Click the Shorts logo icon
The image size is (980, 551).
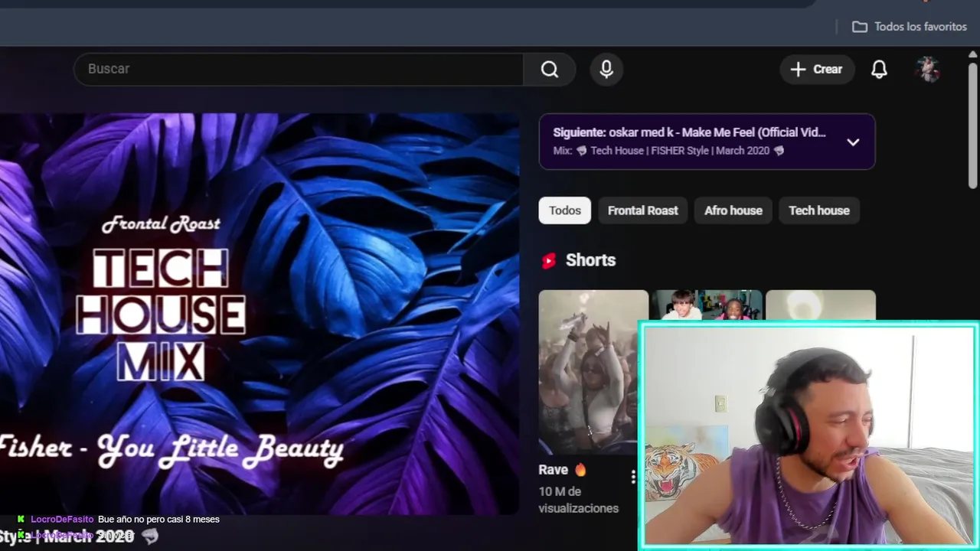pyautogui.click(x=549, y=261)
